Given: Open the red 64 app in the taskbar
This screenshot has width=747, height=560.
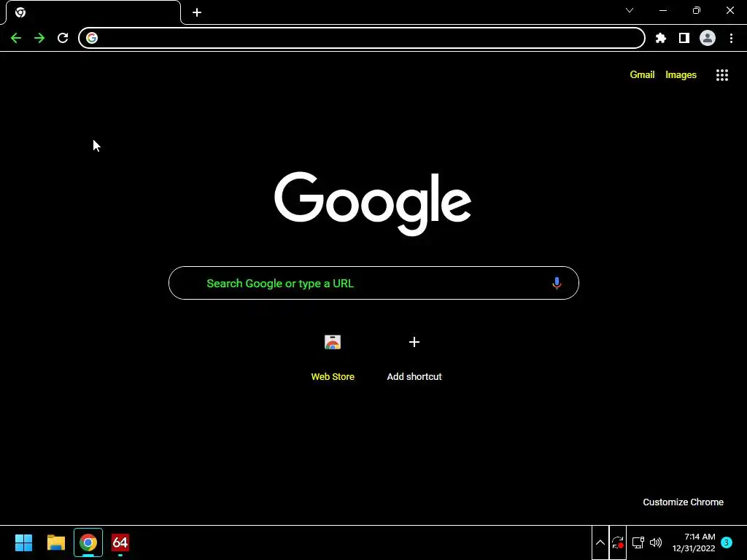Looking at the screenshot, I should [120, 542].
